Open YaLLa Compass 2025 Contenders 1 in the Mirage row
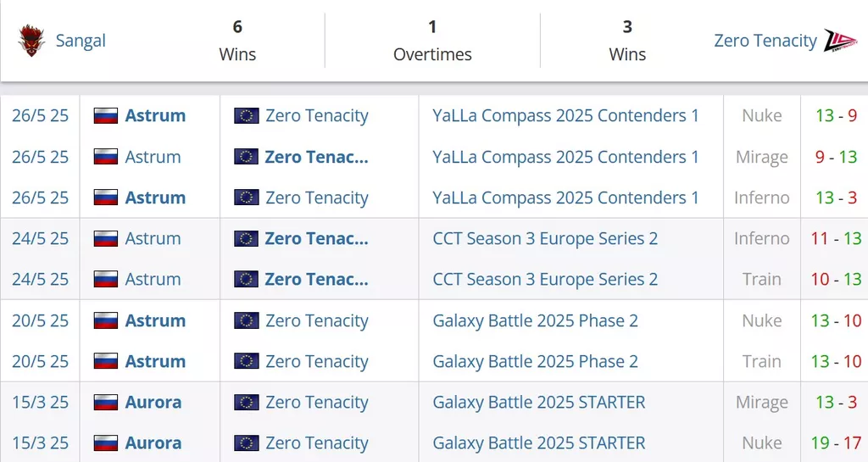This screenshot has width=868, height=462. 565,157
